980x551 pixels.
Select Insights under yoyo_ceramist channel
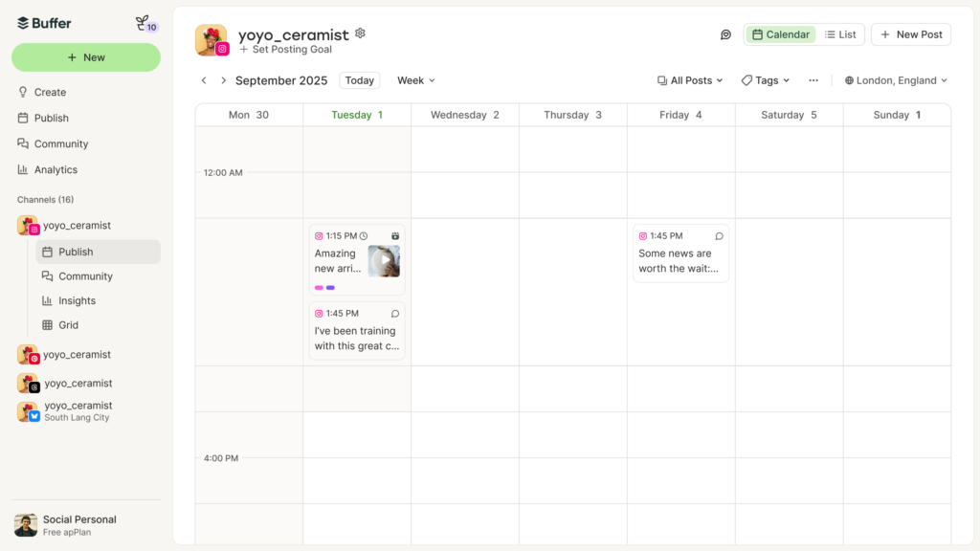[77, 300]
